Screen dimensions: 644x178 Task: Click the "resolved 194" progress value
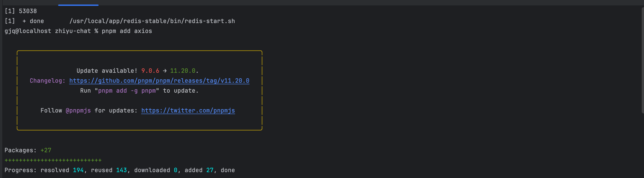(62, 170)
